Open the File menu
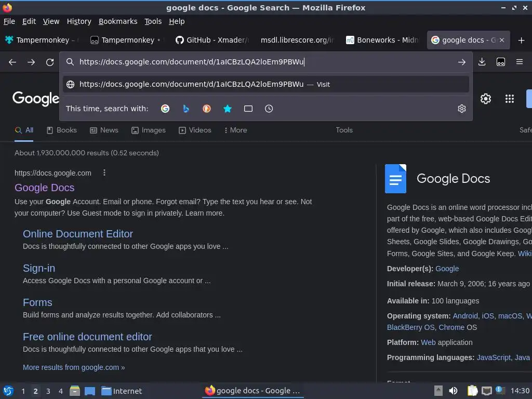This screenshot has width=532, height=399. click(x=9, y=21)
